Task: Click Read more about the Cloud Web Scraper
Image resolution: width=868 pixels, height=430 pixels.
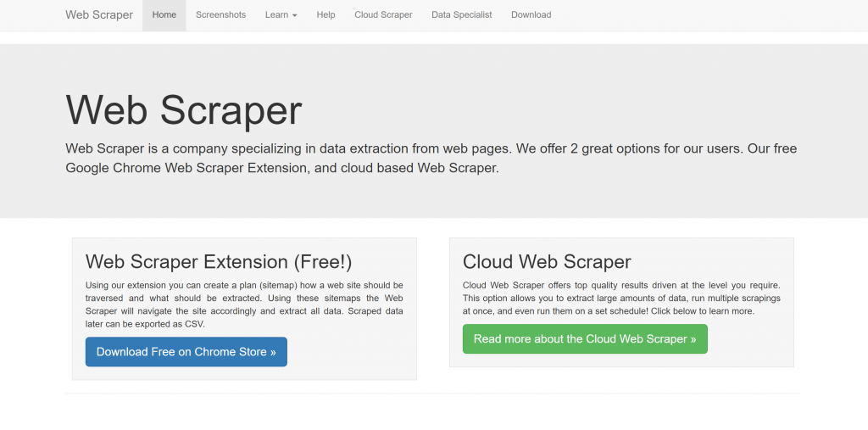Action: pos(585,339)
